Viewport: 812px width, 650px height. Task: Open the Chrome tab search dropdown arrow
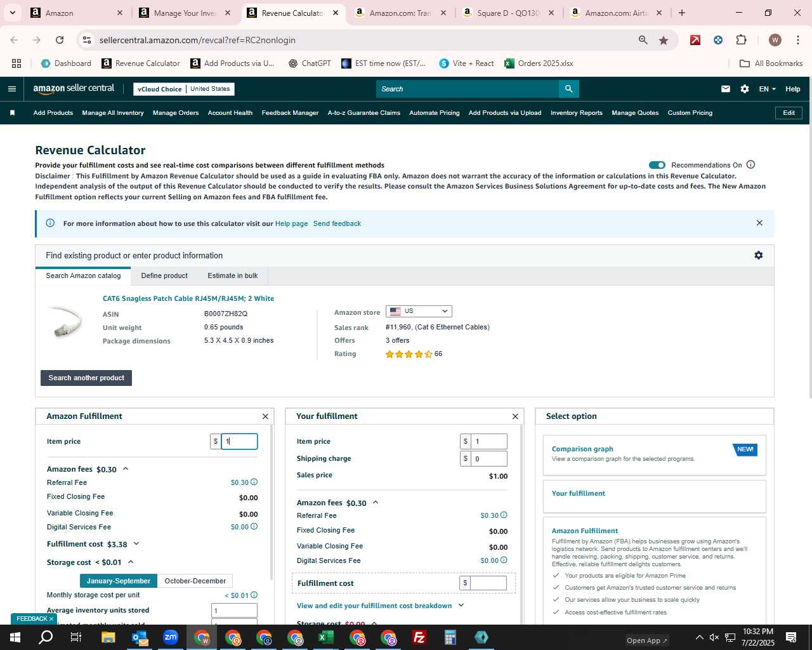pyautogui.click(x=12, y=13)
